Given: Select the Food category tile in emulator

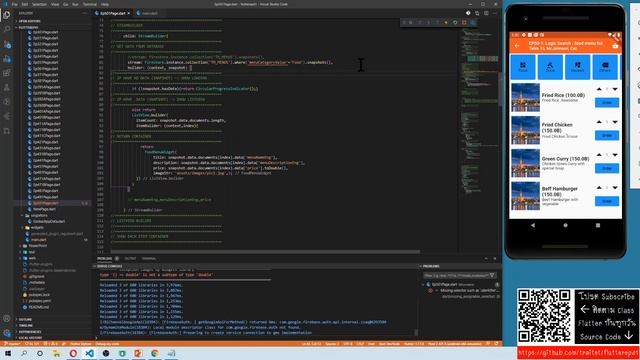Looking at the screenshot, I should tap(523, 67).
